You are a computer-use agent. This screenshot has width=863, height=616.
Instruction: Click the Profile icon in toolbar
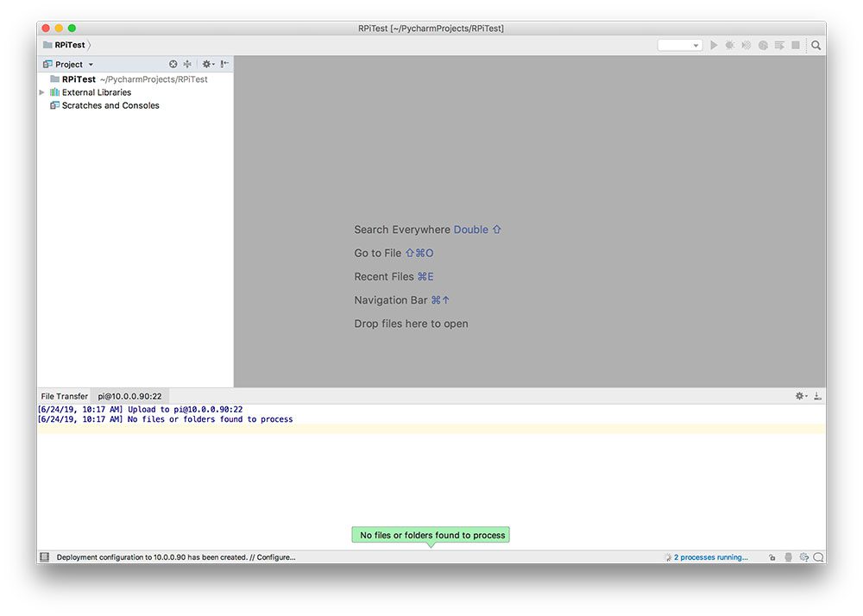(x=763, y=45)
